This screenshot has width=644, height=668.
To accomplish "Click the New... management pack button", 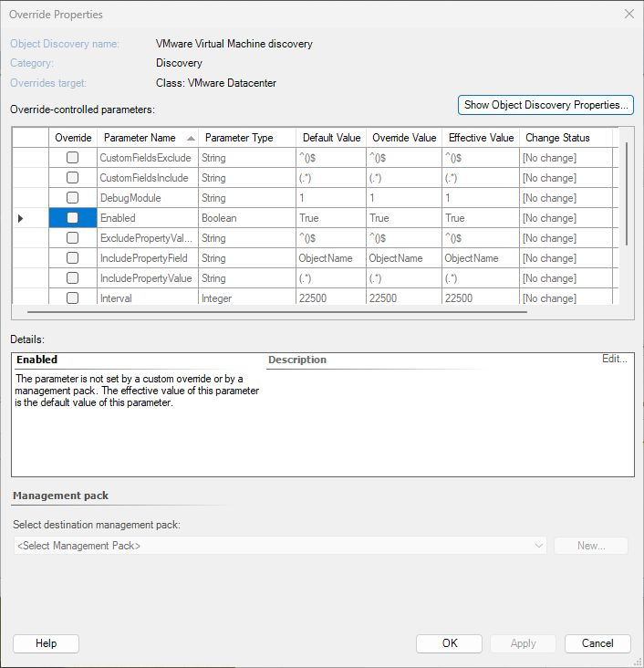I will 591,546.
